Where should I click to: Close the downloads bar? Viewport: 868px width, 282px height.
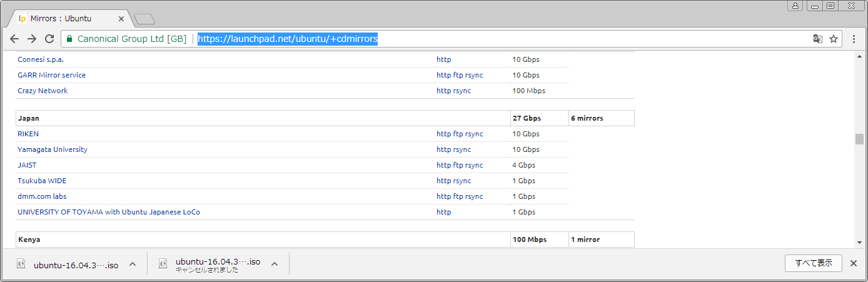point(853,263)
